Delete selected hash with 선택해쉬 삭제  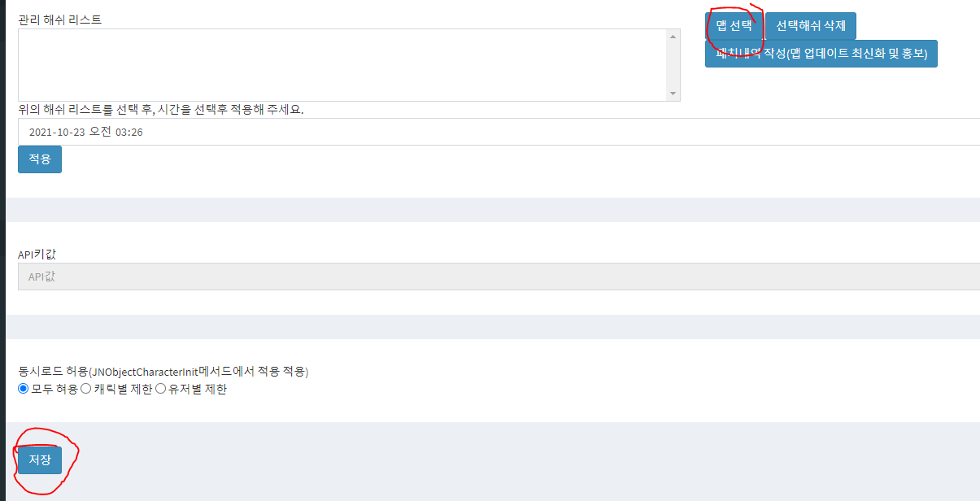pos(811,25)
